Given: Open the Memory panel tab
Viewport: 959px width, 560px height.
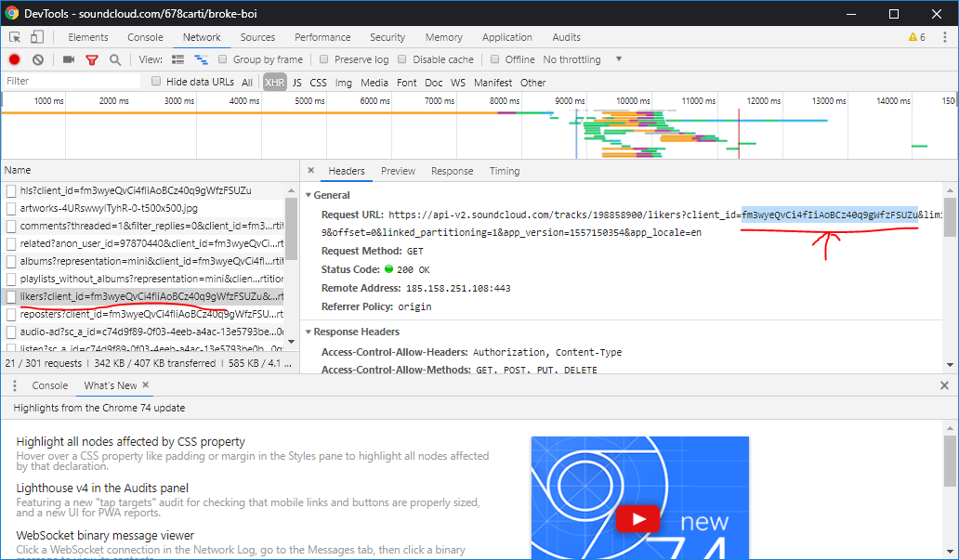Looking at the screenshot, I should pos(443,37).
